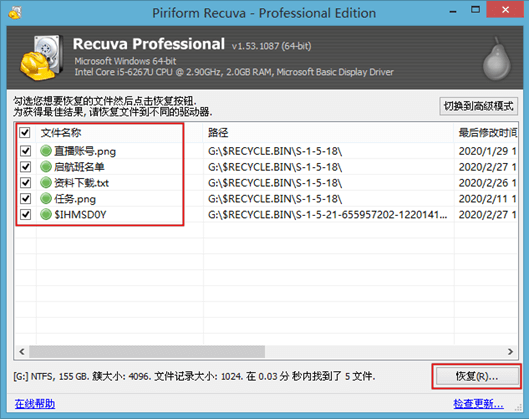Click version text v1.53.1087 (64-bit)
Image resolution: width=529 pixels, height=419 pixels.
point(272,46)
